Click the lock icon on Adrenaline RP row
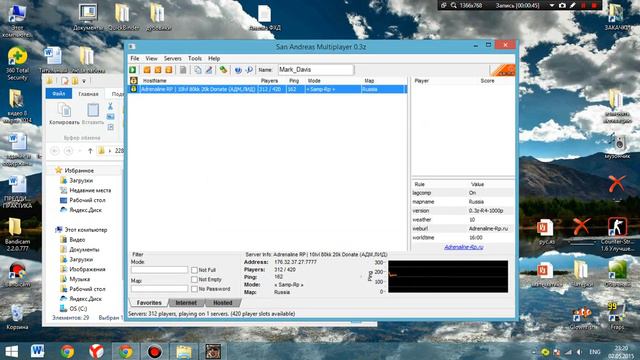Image resolution: width=640 pixels, height=360 pixels. [133, 89]
